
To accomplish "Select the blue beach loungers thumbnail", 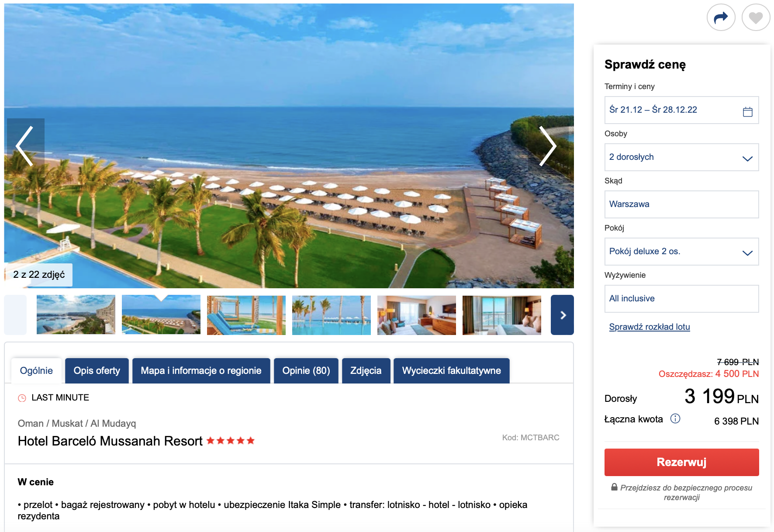I will tap(246, 315).
